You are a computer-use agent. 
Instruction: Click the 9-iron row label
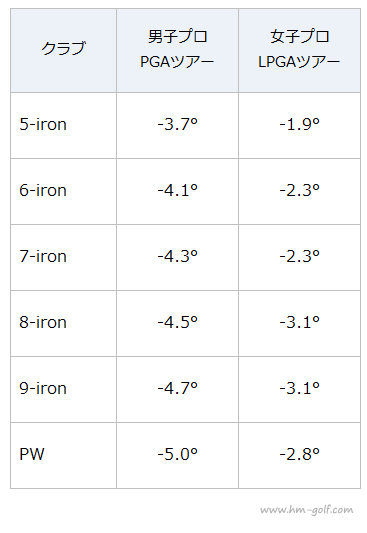point(43,388)
